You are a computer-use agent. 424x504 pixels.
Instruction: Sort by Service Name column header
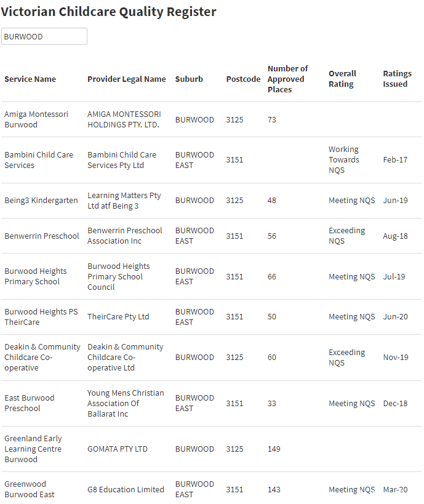30,79
